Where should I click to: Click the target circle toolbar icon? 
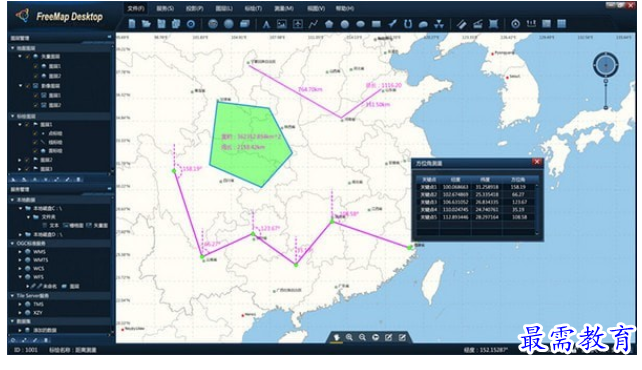pos(191,24)
